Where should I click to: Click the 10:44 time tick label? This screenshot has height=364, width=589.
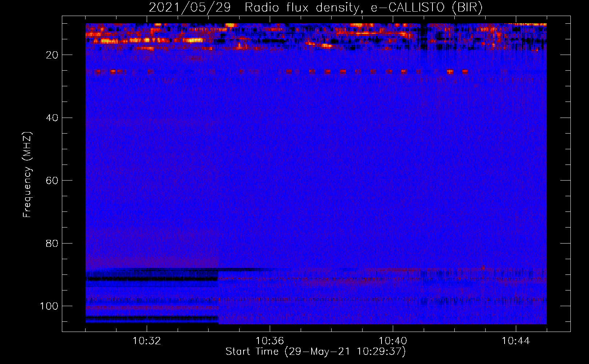tap(516, 341)
